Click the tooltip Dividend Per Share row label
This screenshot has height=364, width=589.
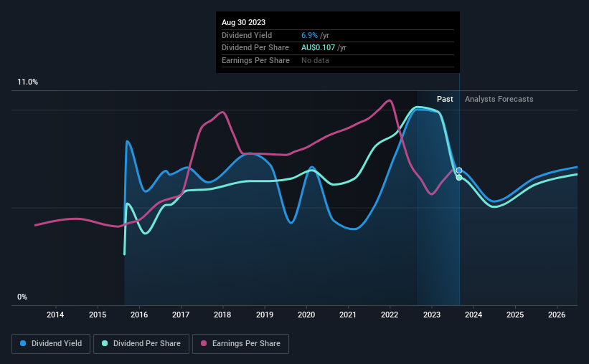point(255,48)
